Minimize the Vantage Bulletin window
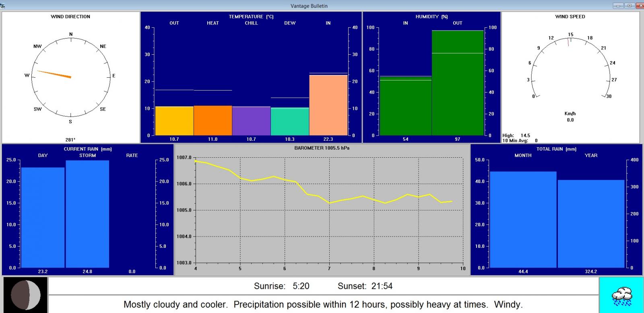Image resolution: width=644 pixels, height=313 pixels. pyautogui.click(x=618, y=6)
